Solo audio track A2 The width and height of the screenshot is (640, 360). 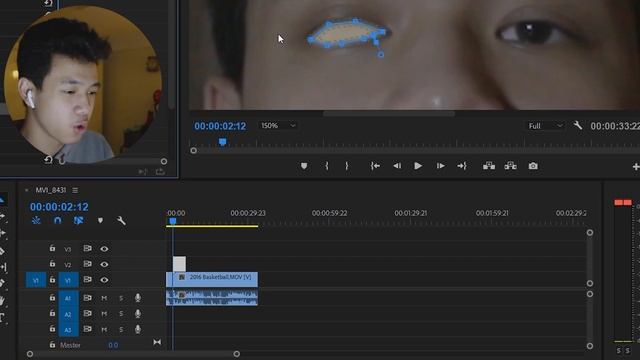pos(121,314)
